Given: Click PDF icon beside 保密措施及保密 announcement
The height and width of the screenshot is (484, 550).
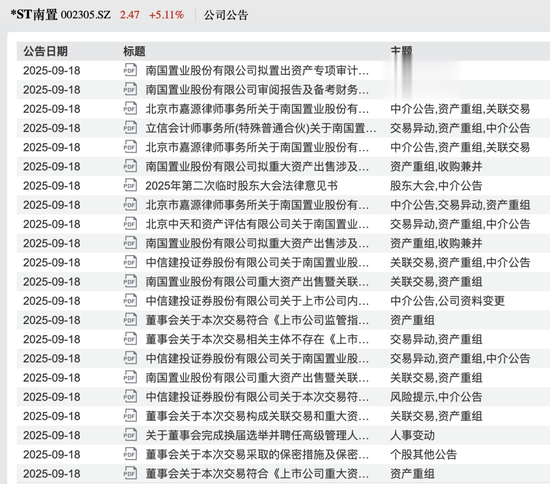Looking at the screenshot, I should 130,454.
